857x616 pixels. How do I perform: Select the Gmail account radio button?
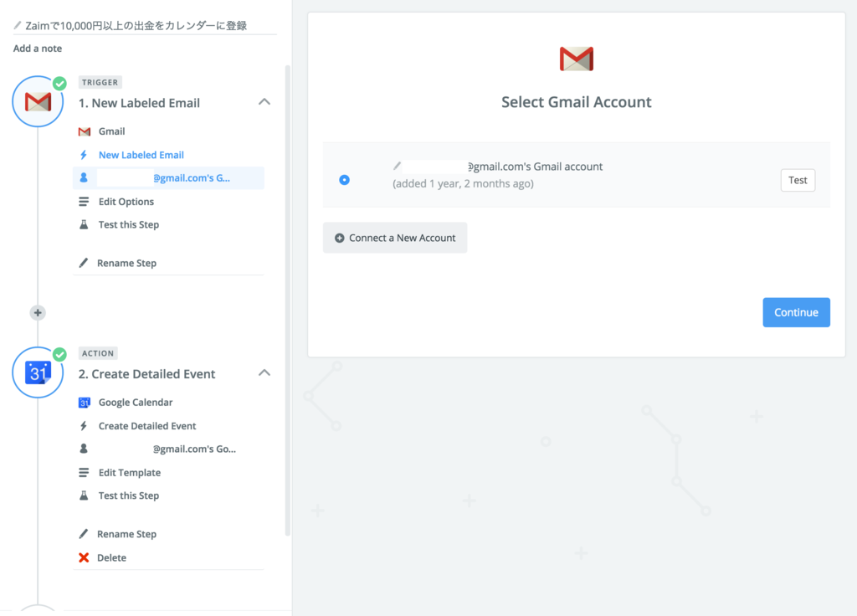344,180
